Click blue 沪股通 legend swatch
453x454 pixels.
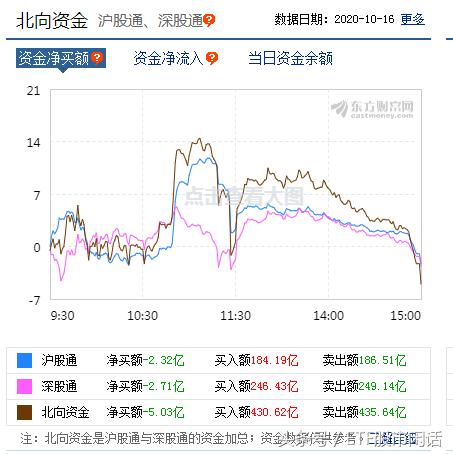tap(24, 360)
